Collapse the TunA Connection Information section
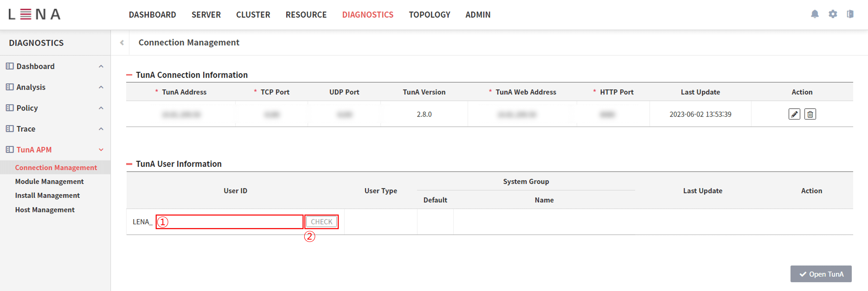This screenshot has height=291, width=868. (x=130, y=75)
